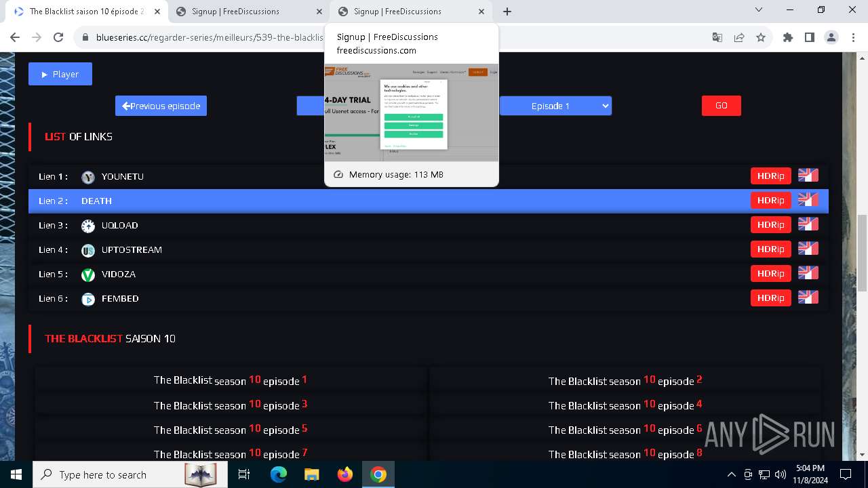Image resolution: width=868 pixels, height=488 pixels.
Task: Open the Chrome extensions puzzle icon
Action: pos(788,37)
